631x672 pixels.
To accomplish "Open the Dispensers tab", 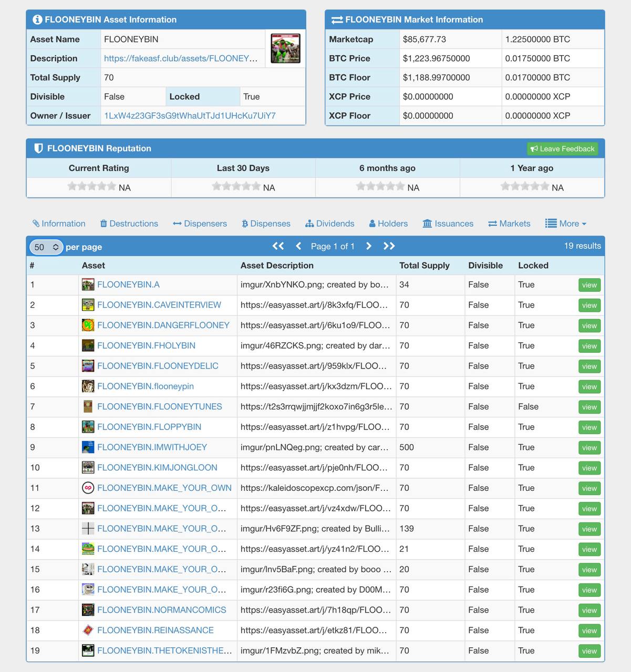I will pos(200,224).
